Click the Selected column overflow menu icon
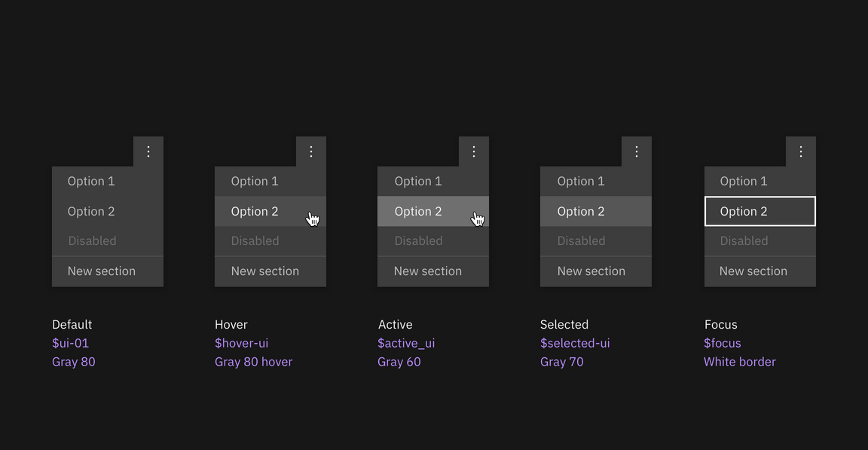 637,151
